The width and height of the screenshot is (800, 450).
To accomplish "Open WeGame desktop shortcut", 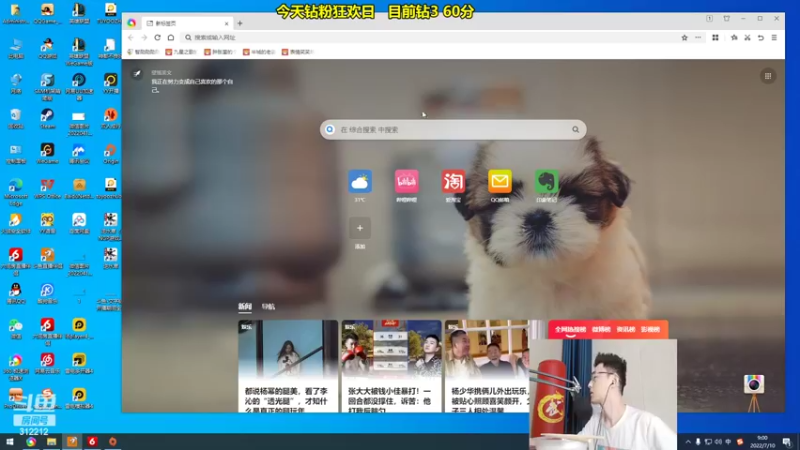I will tap(47, 154).
